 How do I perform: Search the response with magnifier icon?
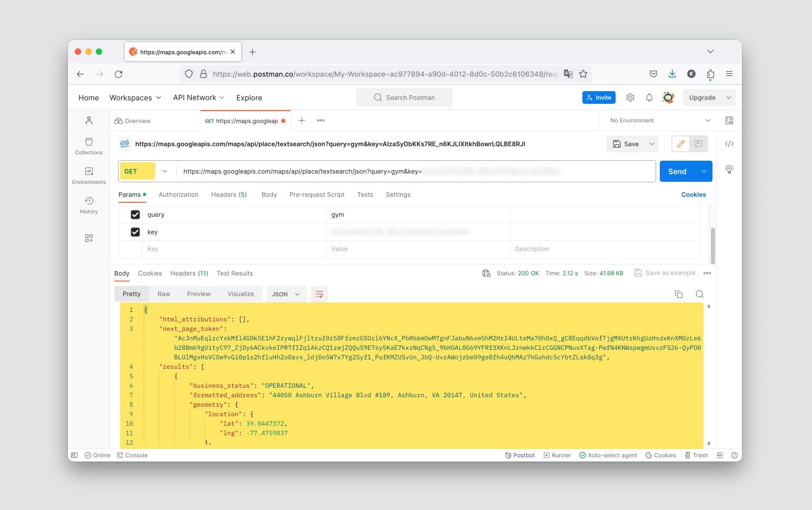click(699, 294)
